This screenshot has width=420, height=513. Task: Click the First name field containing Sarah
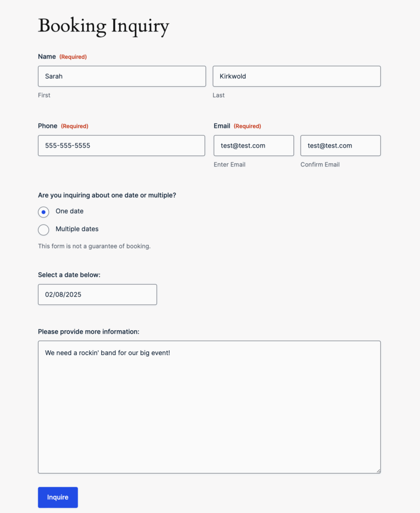(x=122, y=76)
